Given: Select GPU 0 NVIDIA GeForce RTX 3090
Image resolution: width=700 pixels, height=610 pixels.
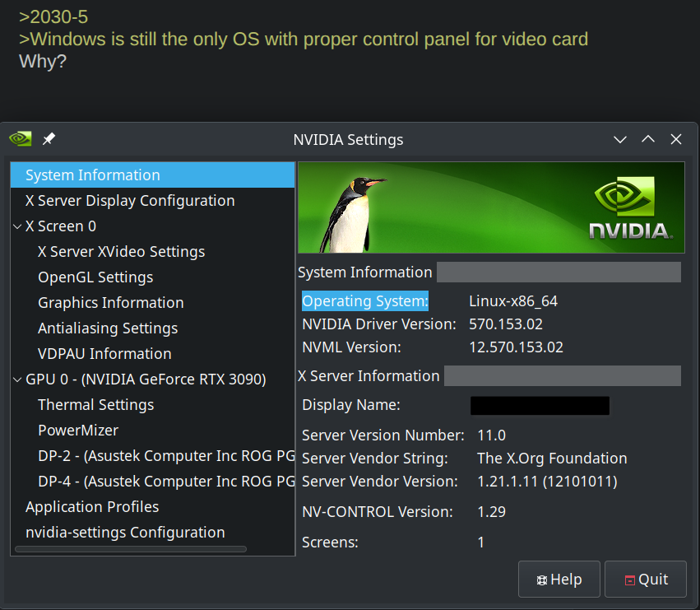Looking at the screenshot, I should 146,379.
